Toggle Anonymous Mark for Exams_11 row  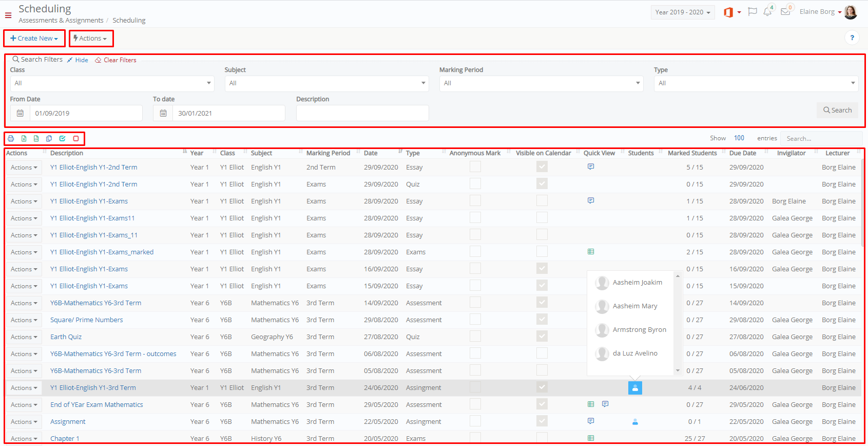pos(475,234)
